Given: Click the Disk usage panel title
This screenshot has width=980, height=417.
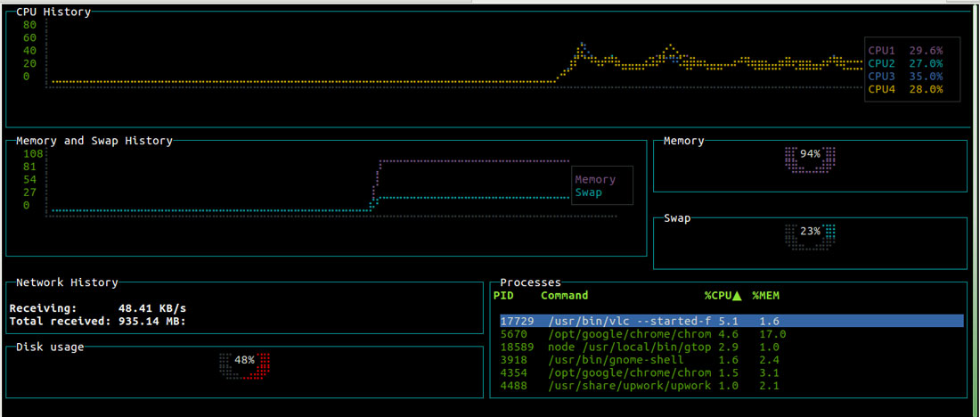Looking at the screenshot, I should pyautogui.click(x=50, y=347).
